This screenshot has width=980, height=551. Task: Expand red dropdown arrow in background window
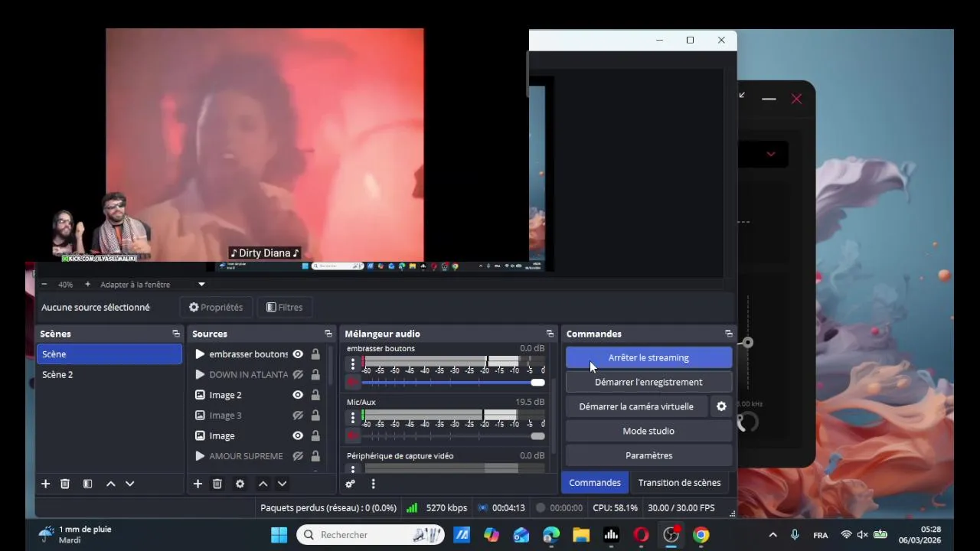coord(771,154)
